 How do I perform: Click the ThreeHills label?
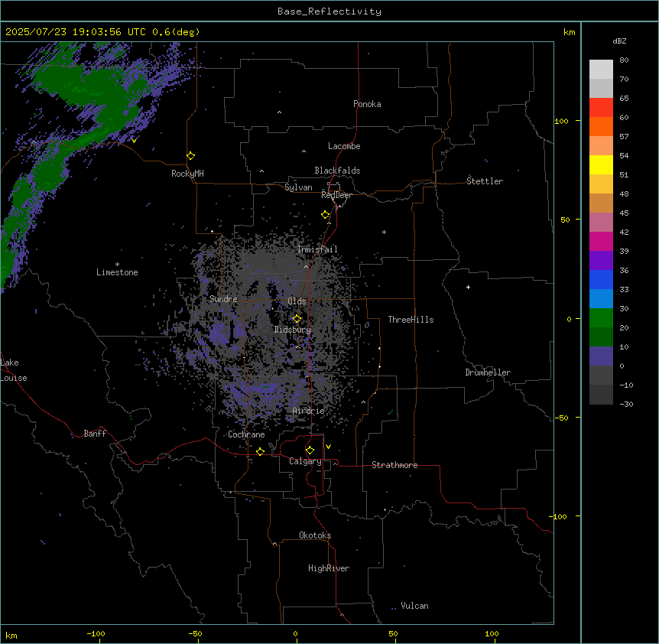tap(411, 320)
